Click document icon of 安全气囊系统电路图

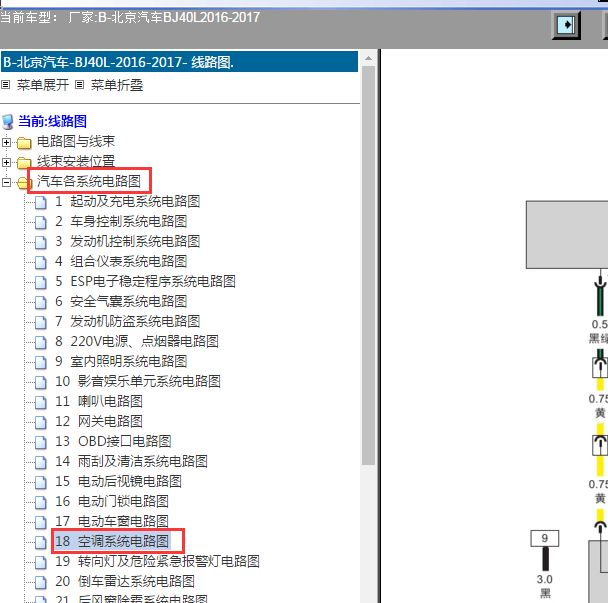[40, 302]
